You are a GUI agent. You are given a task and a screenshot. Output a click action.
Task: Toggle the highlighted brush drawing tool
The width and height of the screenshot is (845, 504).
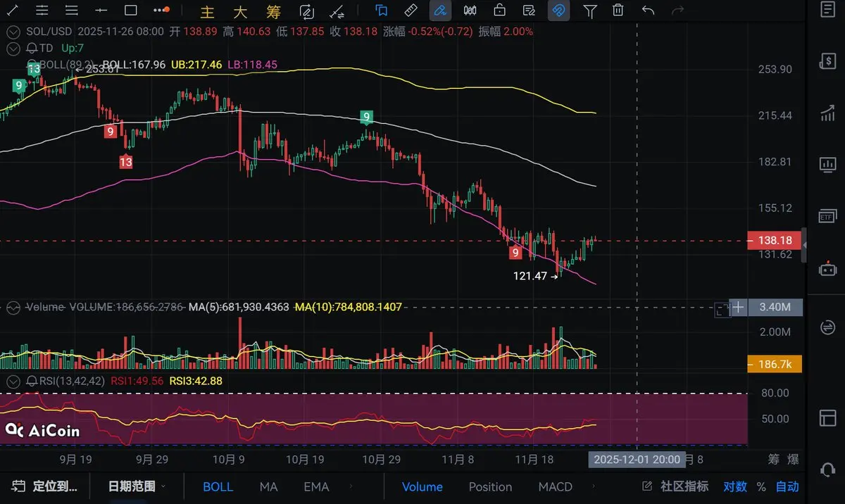pos(440,11)
